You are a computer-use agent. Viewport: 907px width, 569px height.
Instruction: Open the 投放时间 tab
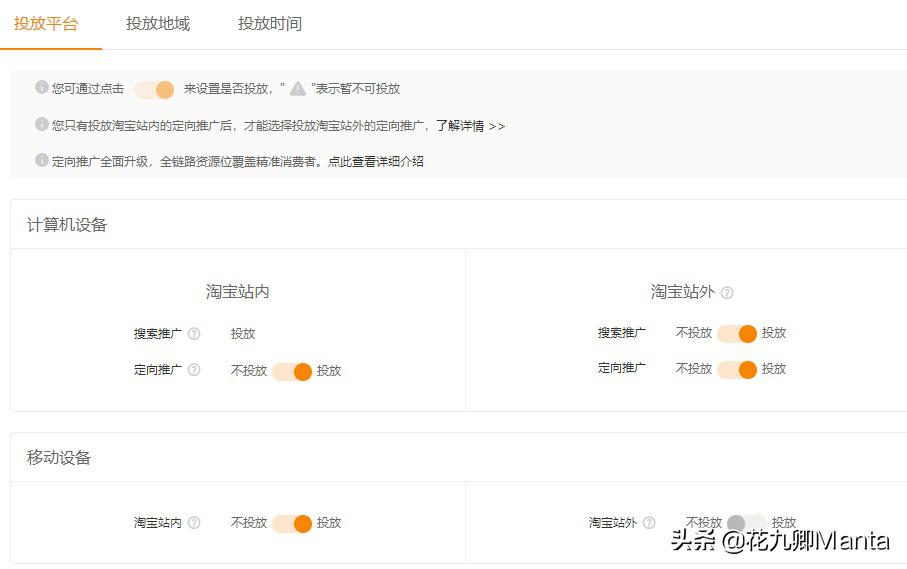270,24
